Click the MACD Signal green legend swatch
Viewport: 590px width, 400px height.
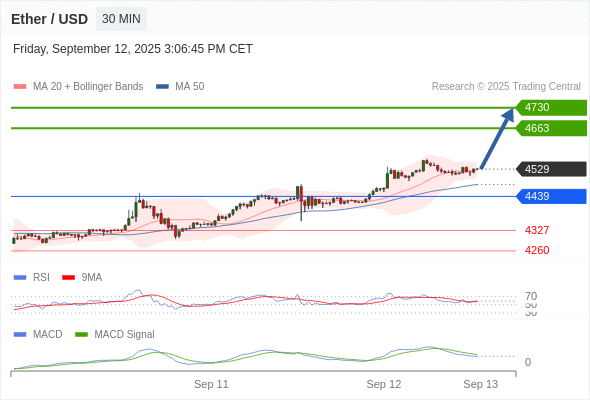(x=81, y=335)
